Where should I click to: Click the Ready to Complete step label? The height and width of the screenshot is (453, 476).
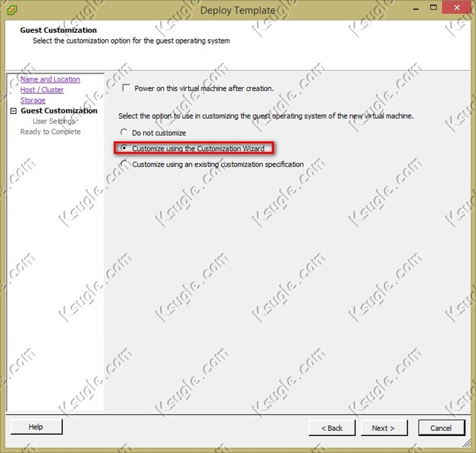(50, 132)
